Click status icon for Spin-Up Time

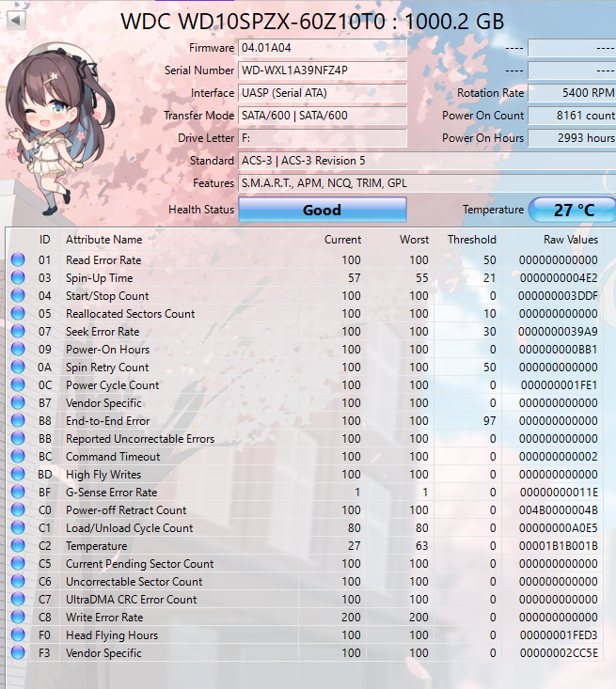(x=18, y=277)
